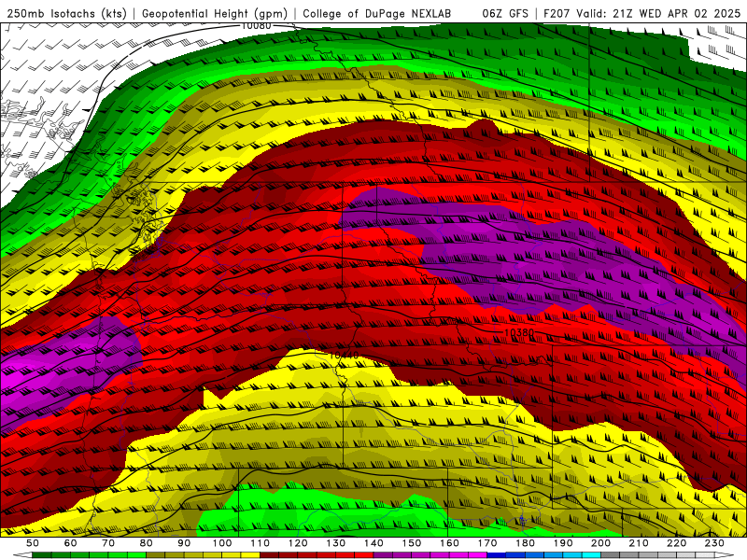Screen dimensions: 747x560
Task: Click the left arrow end of the color bar
Action: 22,555
